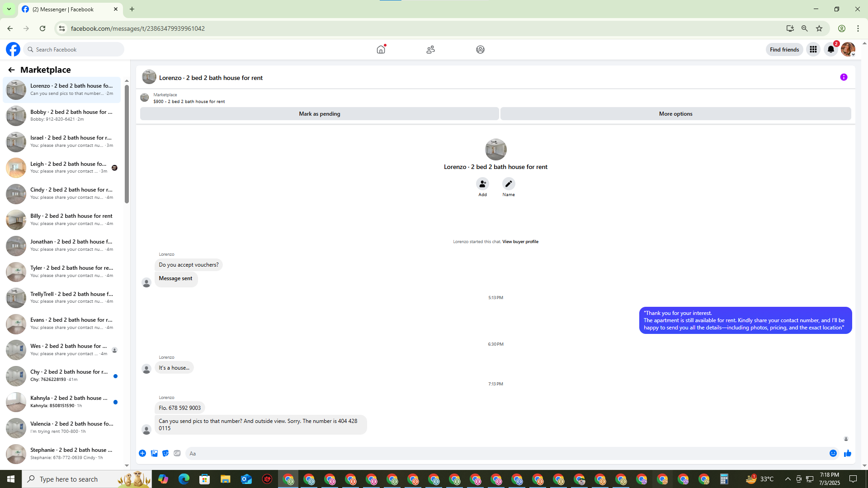This screenshot has width=868, height=488.
Task: Click the Facebook logo icon
Action: 13,49
